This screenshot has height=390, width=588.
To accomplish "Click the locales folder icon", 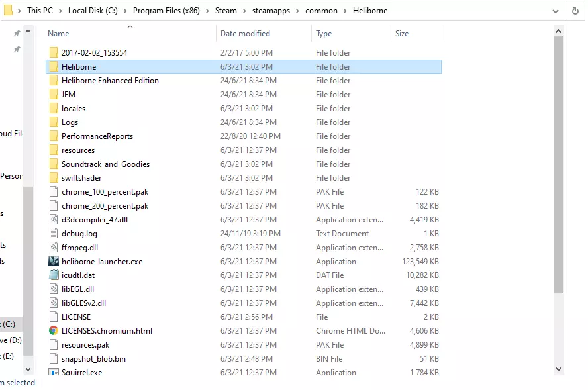I will pos(54,108).
